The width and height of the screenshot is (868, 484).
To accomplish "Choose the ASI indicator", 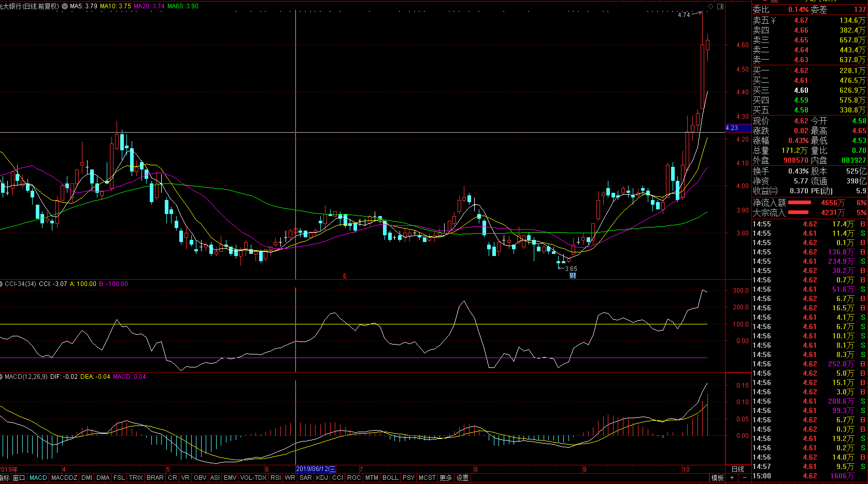I will [215, 478].
